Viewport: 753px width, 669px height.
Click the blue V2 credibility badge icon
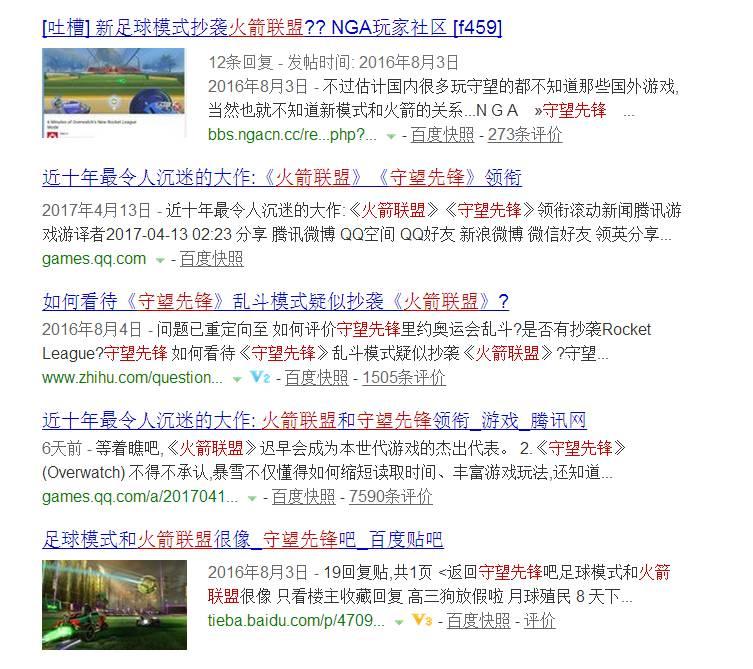pos(260,377)
